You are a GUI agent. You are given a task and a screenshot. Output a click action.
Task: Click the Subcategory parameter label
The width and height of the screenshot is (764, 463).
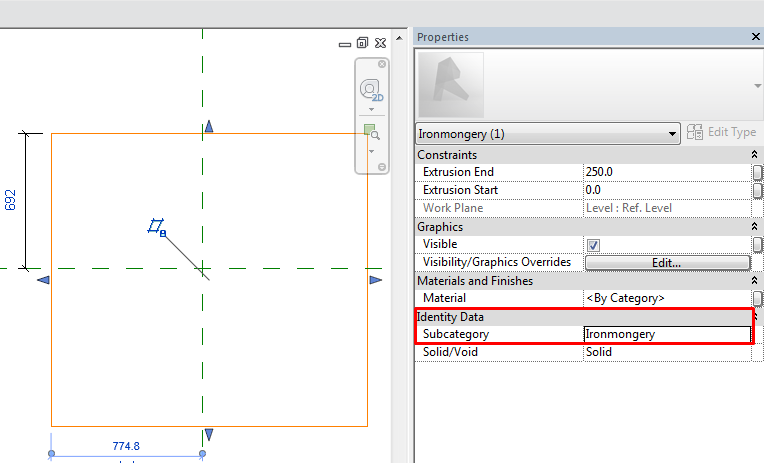coord(456,334)
